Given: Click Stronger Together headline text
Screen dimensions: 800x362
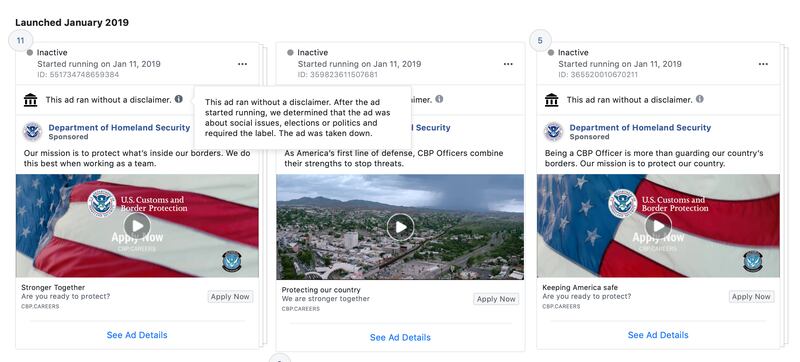Looking at the screenshot, I should [x=53, y=288].
